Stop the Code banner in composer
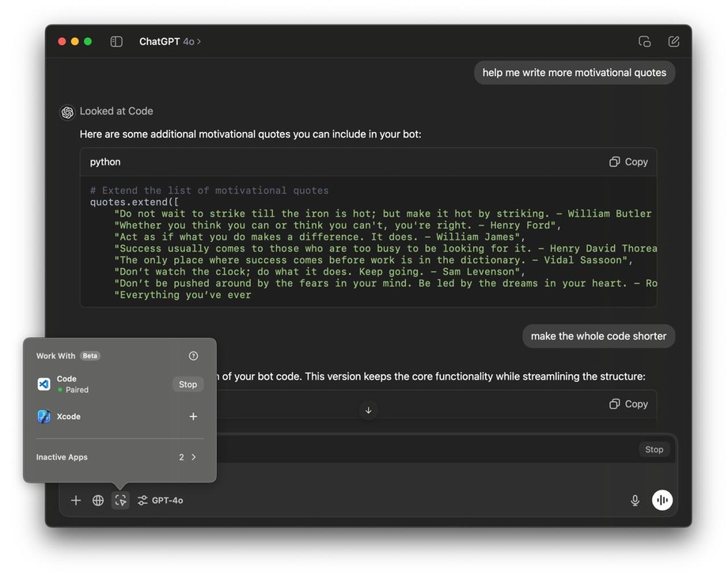 coord(654,450)
